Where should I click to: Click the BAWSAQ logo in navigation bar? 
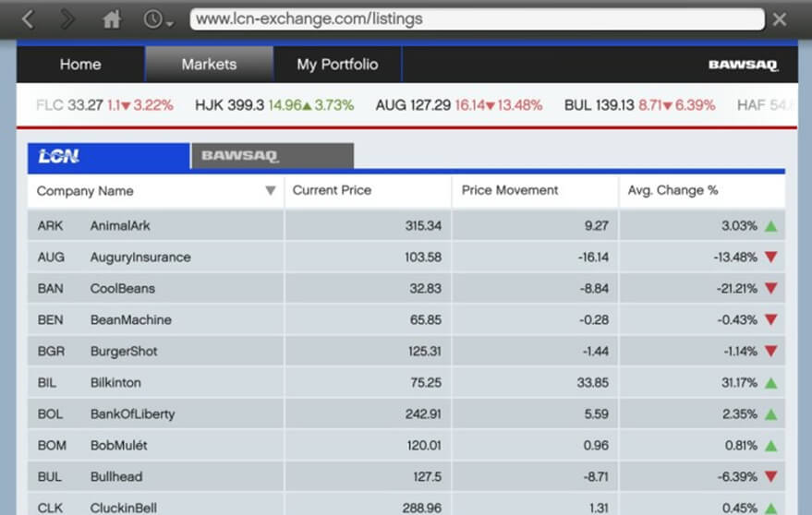tap(743, 65)
